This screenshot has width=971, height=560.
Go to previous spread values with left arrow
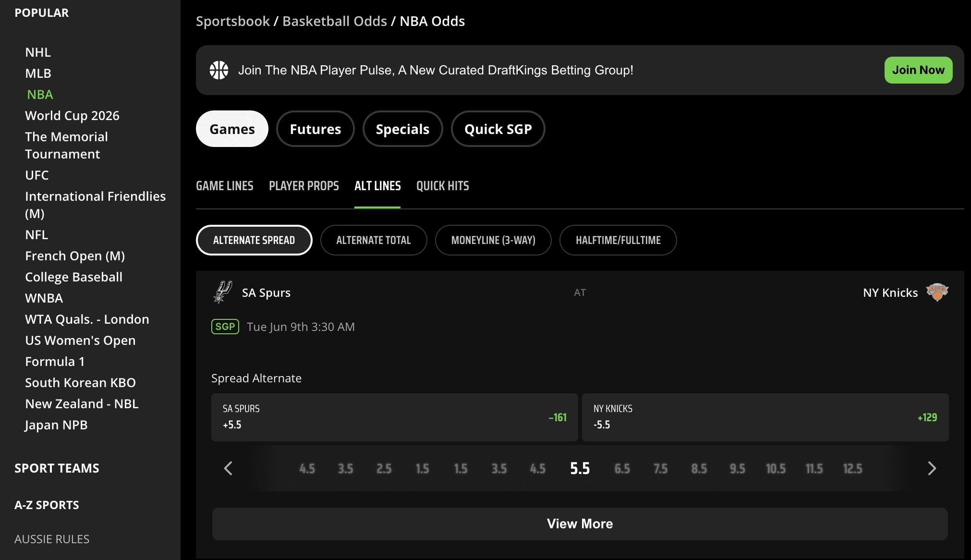pos(228,468)
